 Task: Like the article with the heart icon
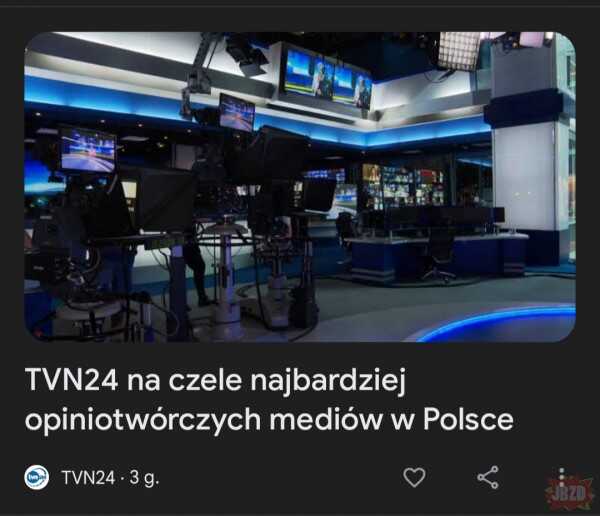point(414,477)
